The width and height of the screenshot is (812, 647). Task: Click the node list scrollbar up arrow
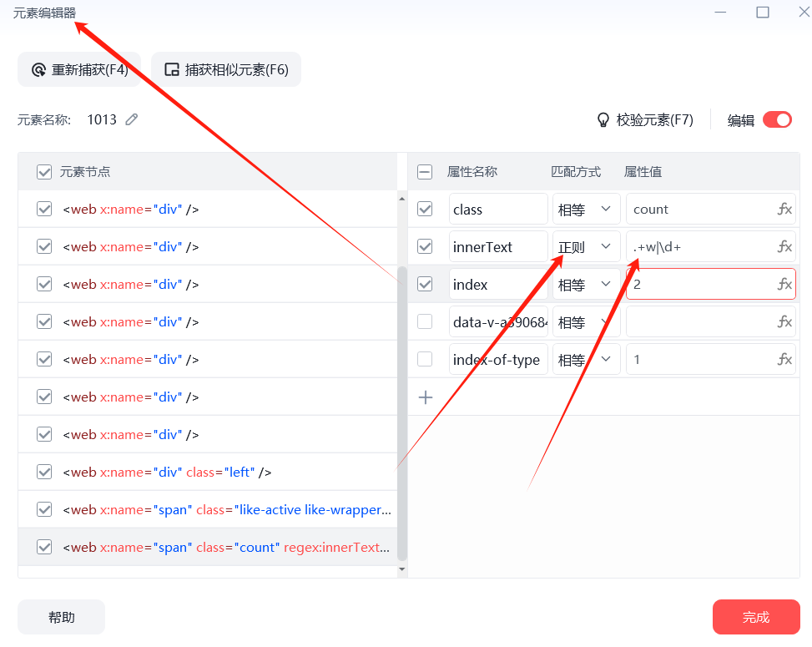pos(402,199)
